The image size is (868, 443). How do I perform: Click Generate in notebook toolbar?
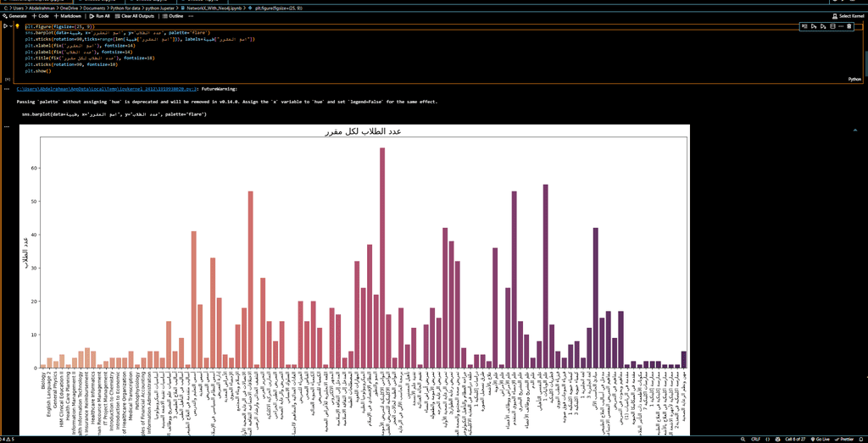tap(14, 16)
